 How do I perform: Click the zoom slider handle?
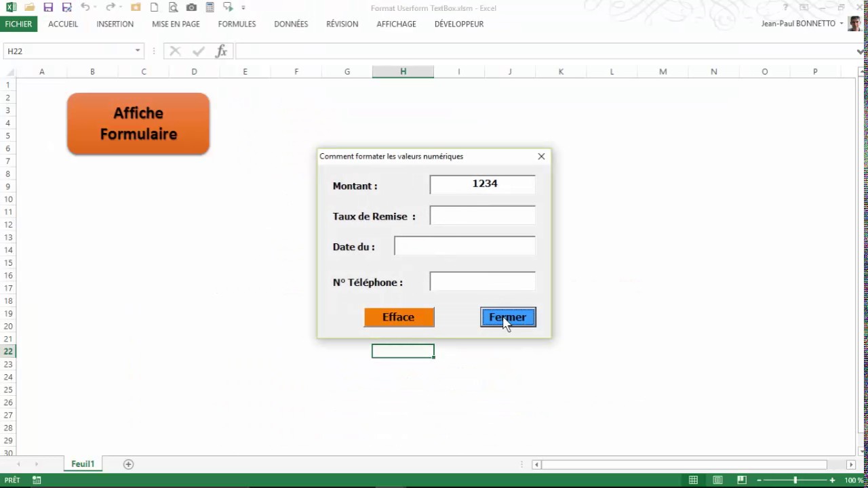pyautogui.click(x=795, y=481)
